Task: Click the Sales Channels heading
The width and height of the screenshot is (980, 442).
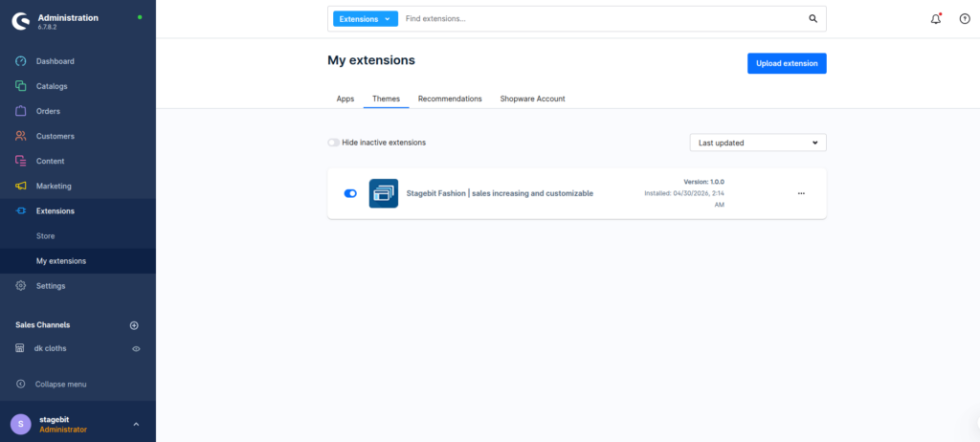Action: pos(42,325)
